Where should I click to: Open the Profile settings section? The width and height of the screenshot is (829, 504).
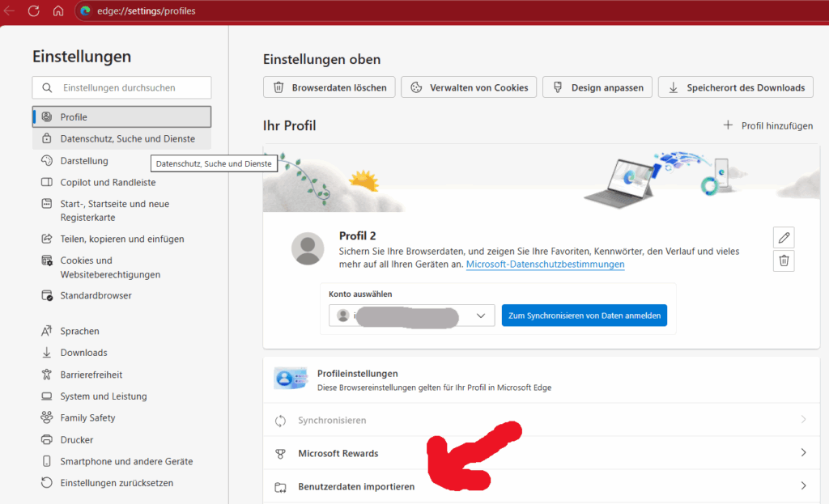tap(121, 116)
